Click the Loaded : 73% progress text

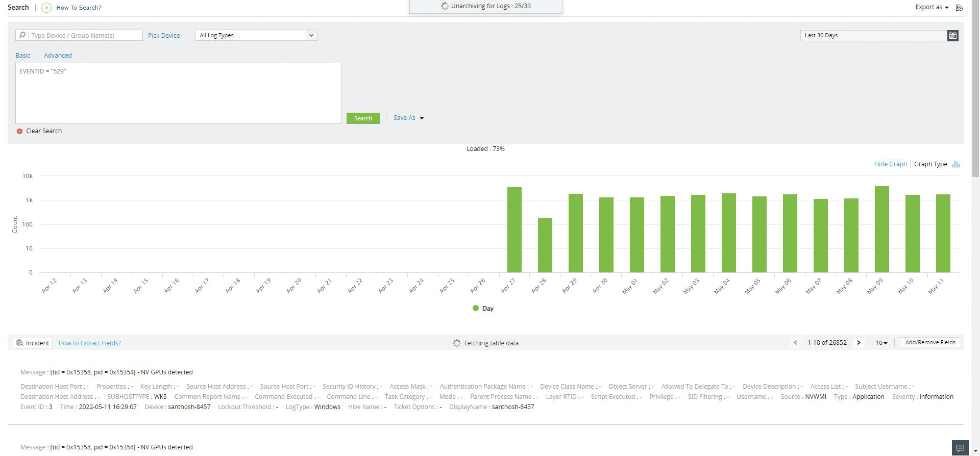pyautogui.click(x=485, y=149)
